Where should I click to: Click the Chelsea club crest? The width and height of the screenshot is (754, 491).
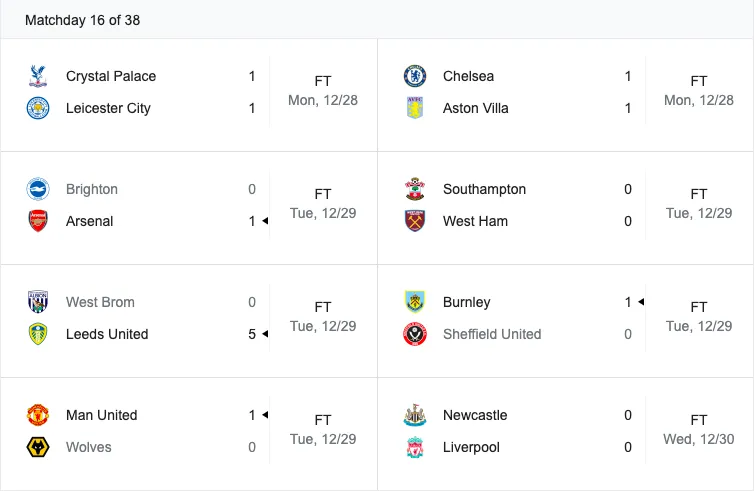(415, 76)
